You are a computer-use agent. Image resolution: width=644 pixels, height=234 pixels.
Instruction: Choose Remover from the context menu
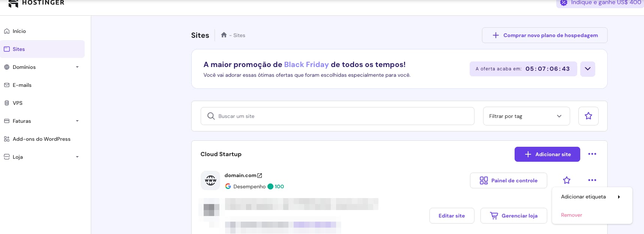coord(571,215)
